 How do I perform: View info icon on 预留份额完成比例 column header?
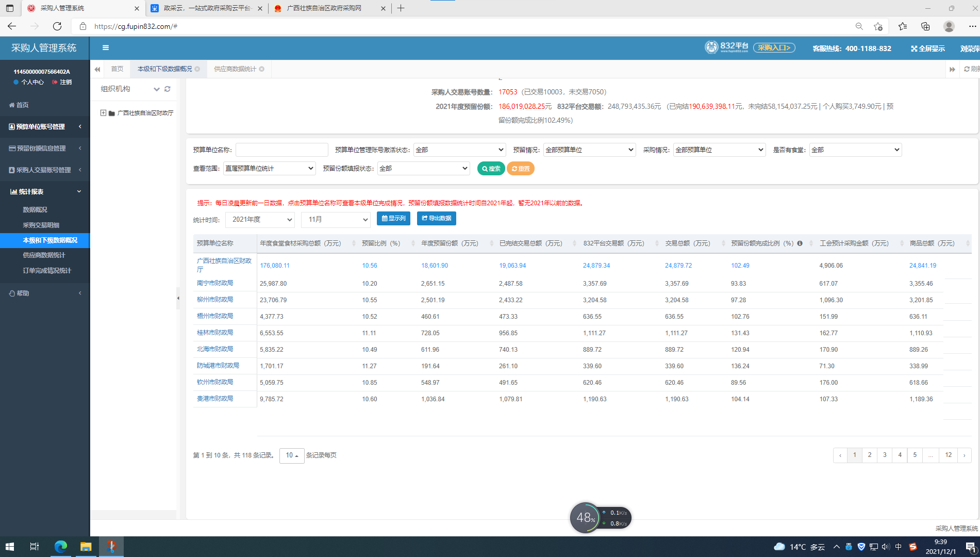coord(800,243)
